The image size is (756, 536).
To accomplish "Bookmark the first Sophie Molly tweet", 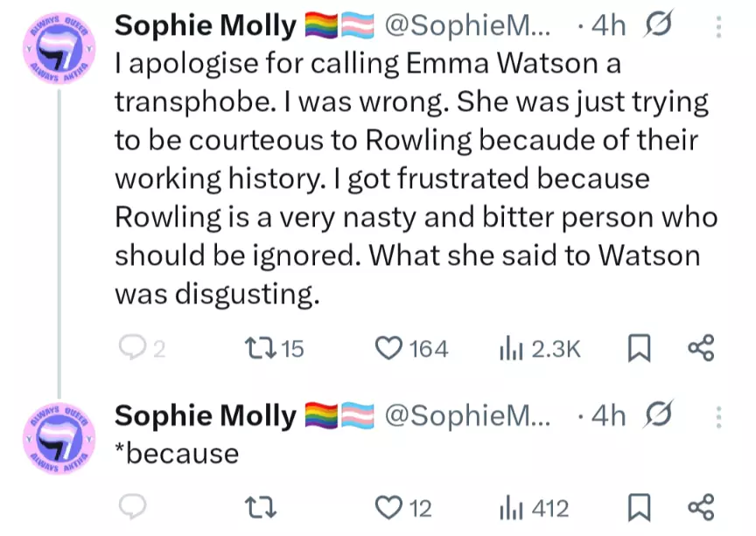I will pyautogui.click(x=640, y=348).
